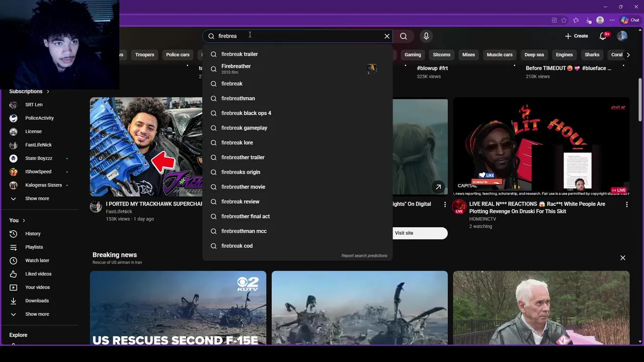644x362 pixels.
Task: Open Liked videos in sidebar
Action: (x=39, y=274)
